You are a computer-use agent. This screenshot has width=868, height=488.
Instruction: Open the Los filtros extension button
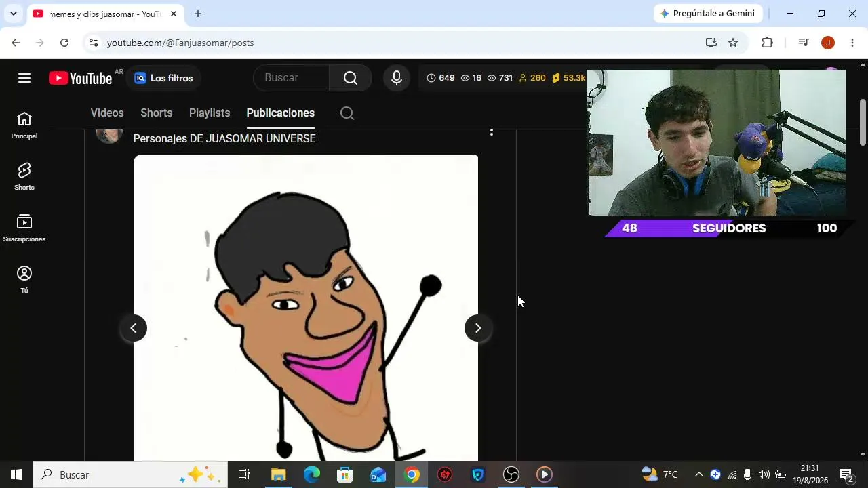[x=163, y=78]
